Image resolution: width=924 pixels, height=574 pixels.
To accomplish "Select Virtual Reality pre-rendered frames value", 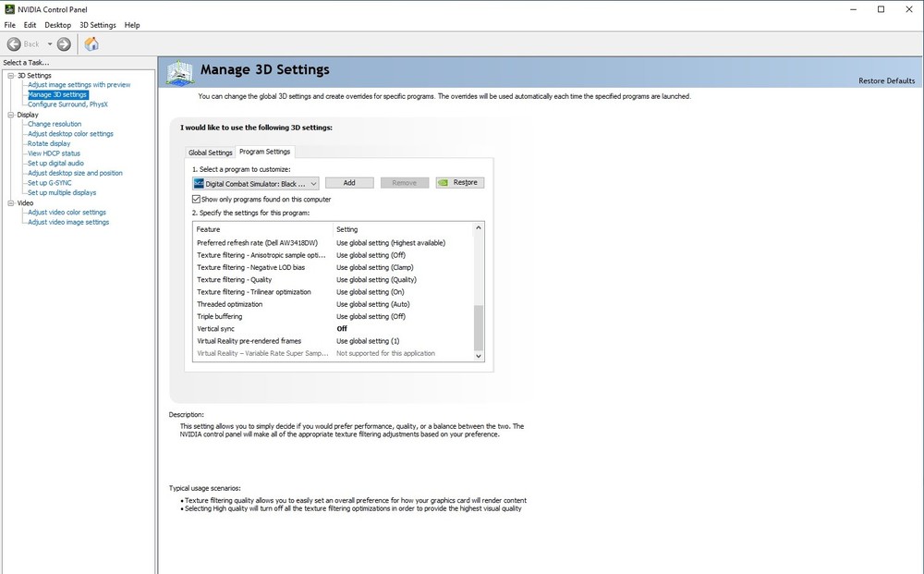I will [x=368, y=341].
